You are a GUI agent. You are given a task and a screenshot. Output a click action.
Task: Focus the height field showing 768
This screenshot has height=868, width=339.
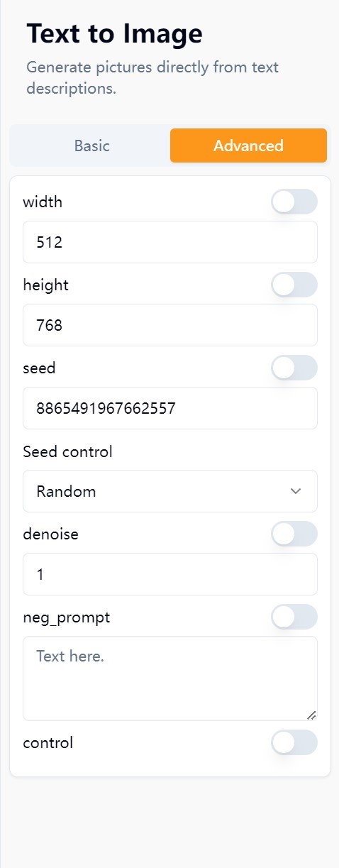[x=170, y=325]
